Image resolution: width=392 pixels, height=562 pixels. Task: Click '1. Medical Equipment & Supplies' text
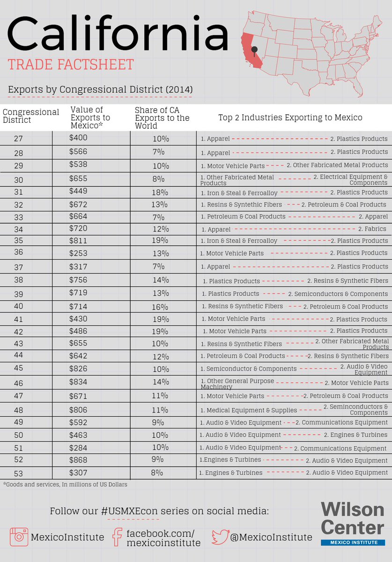coord(249,410)
